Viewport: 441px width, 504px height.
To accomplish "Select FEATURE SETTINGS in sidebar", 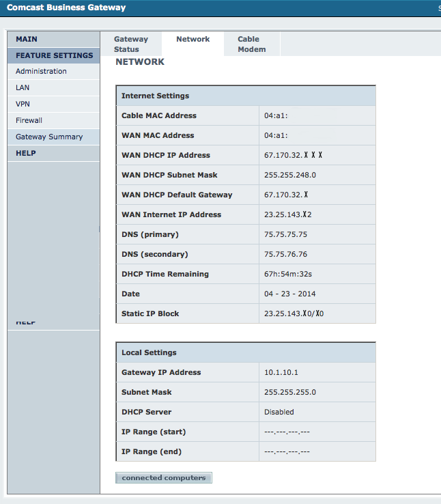I will click(53, 55).
